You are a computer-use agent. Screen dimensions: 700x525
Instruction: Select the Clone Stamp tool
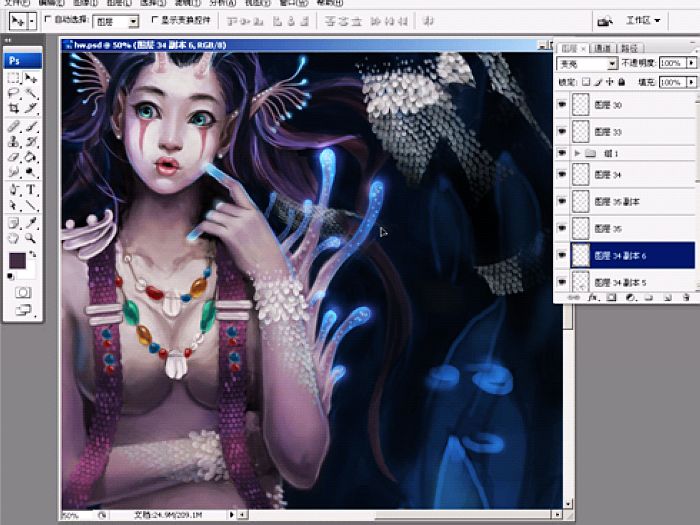[x=13, y=142]
